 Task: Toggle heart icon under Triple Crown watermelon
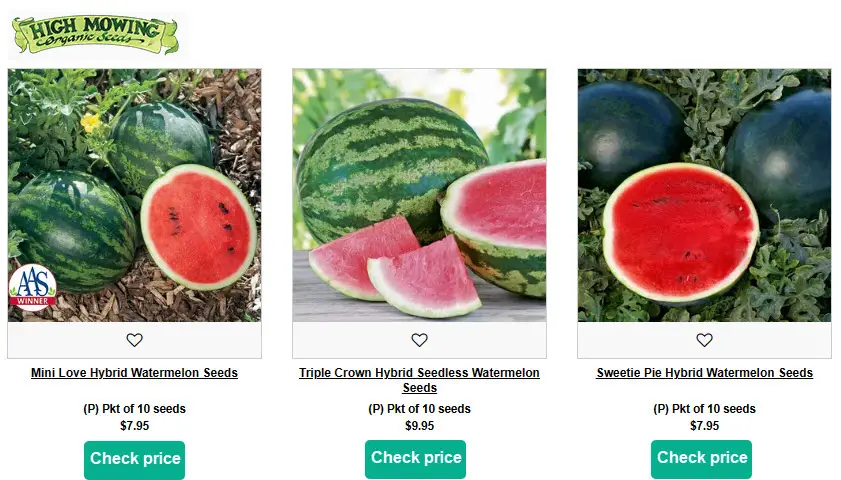tap(419, 340)
